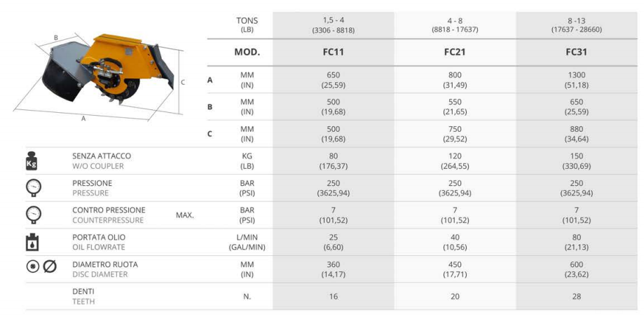Click FC21 weight value 120
This screenshot has height=319, width=644.
coord(455,156)
